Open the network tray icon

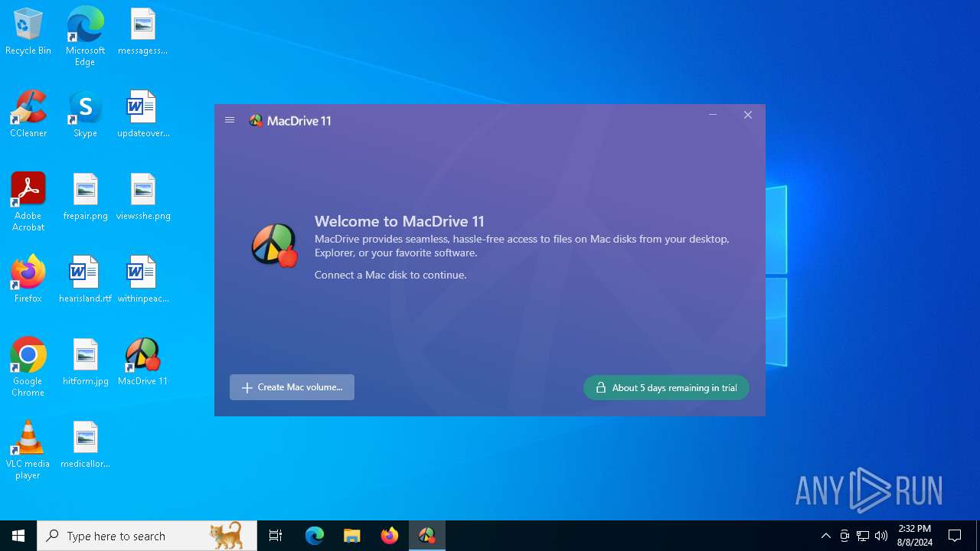click(863, 536)
